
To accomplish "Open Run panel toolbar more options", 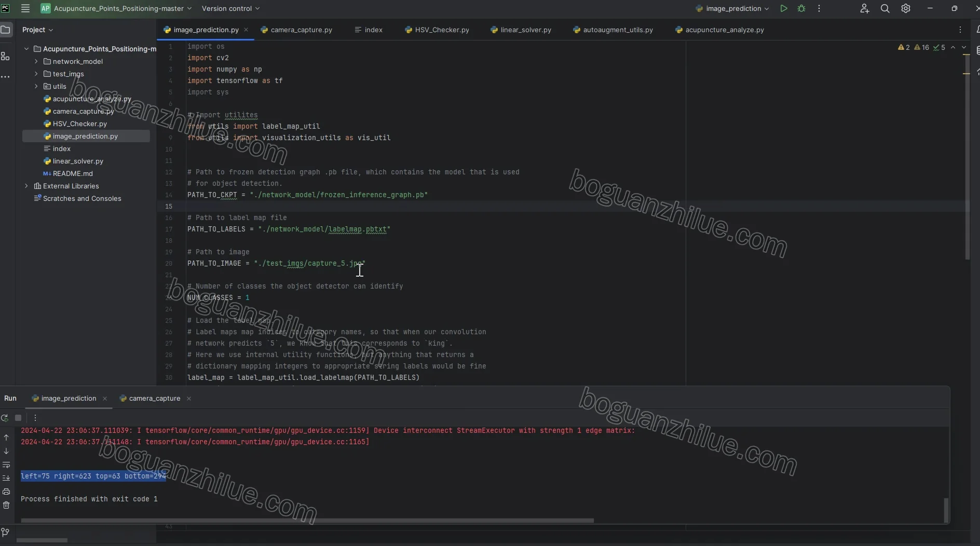I will coord(35,418).
